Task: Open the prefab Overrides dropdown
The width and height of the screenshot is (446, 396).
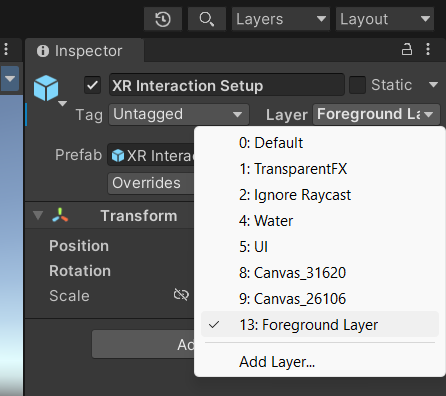Action: coord(151,183)
